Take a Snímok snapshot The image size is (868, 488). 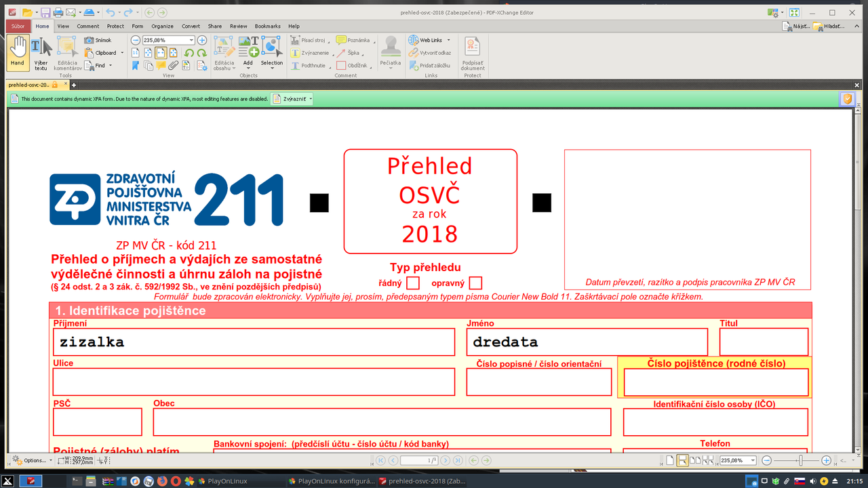coord(98,40)
